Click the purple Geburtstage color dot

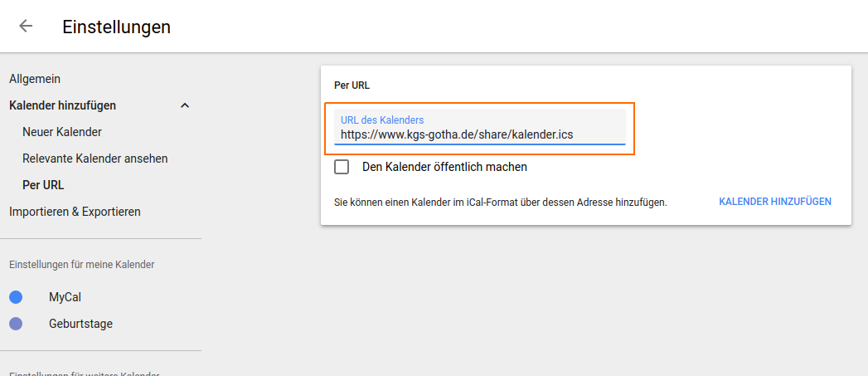click(x=16, y=324)
